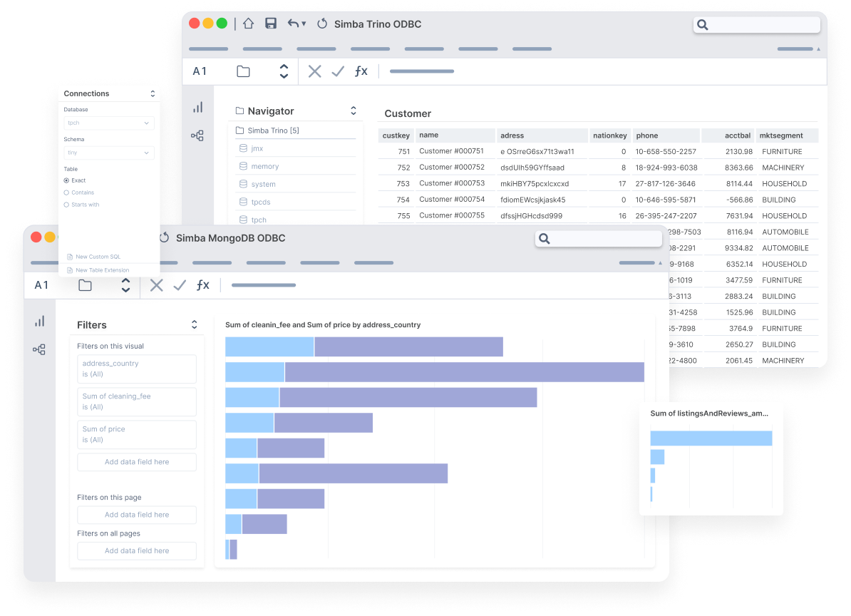Select the Starts with option
The height and width of the screenshot is (616, 851).
[x=67, y=205]
